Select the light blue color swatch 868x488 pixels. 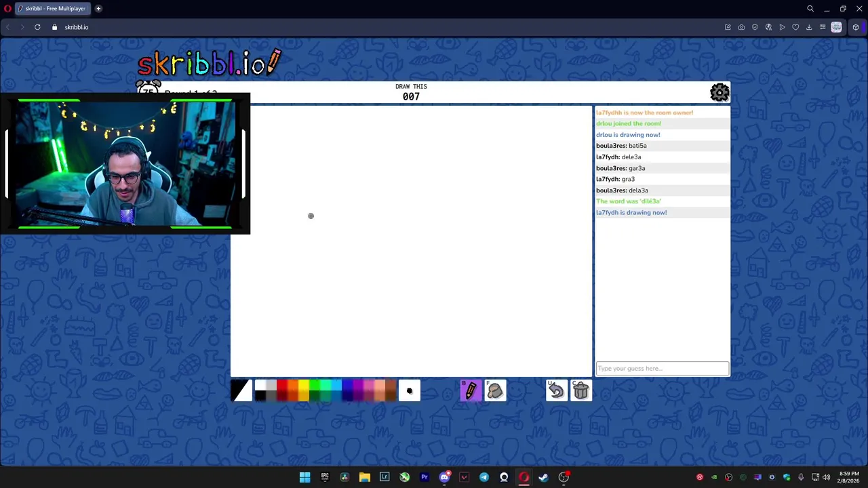tap(336, 385)
